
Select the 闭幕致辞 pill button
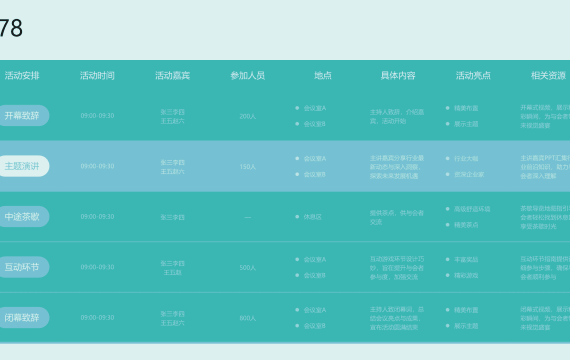(x=23, y=318)
